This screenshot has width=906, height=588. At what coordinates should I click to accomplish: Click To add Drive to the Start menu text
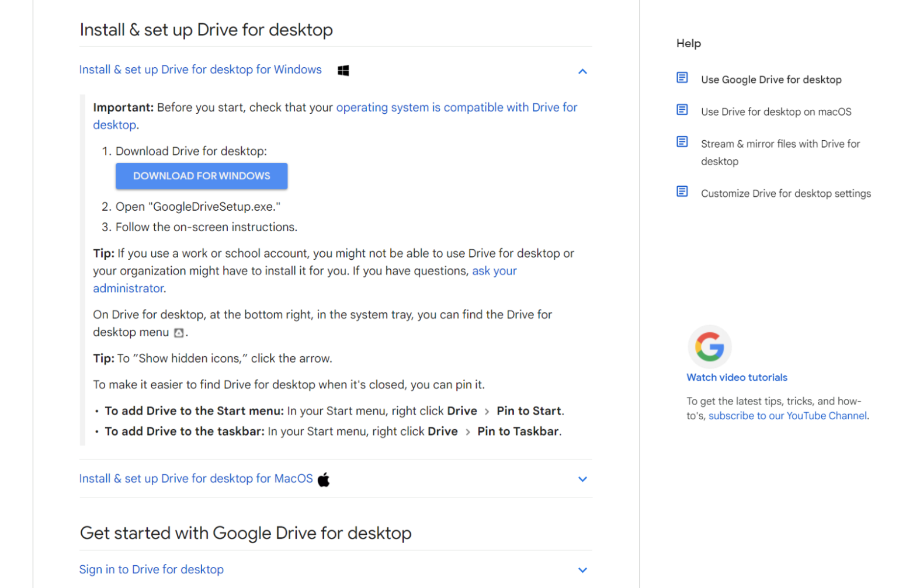pos(194,411)
